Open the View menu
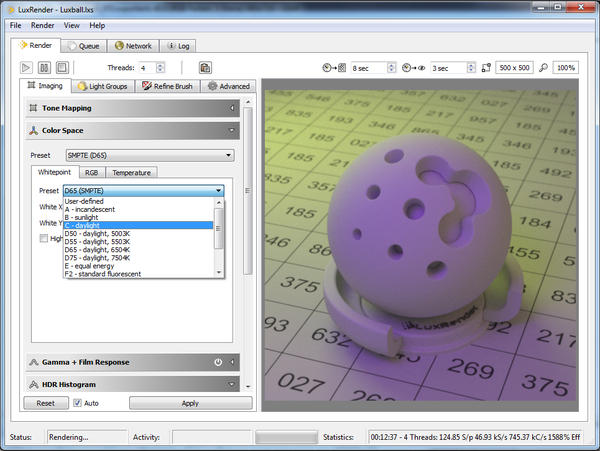The image size is (600, 451). click(x=72, y=25)
